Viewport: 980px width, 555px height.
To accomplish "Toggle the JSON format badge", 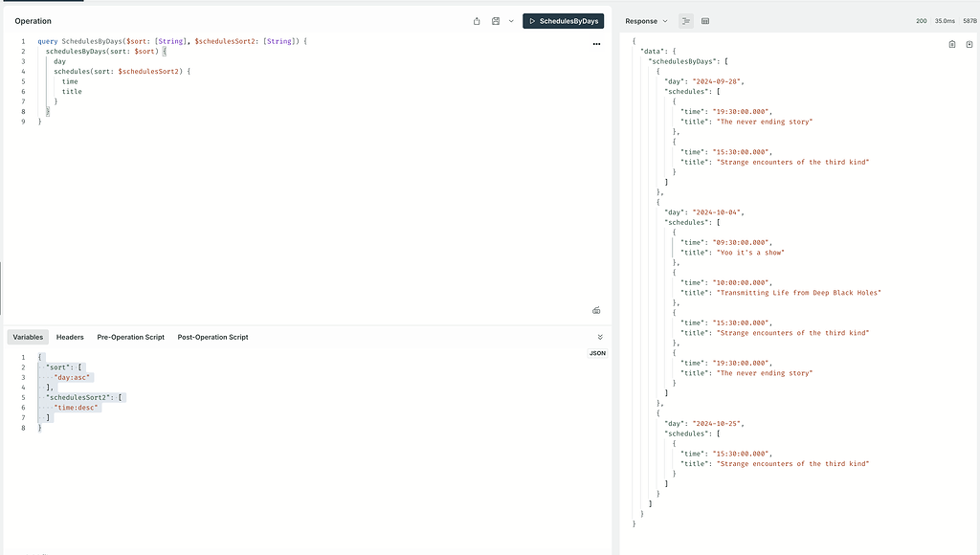I will coord(596,353).
